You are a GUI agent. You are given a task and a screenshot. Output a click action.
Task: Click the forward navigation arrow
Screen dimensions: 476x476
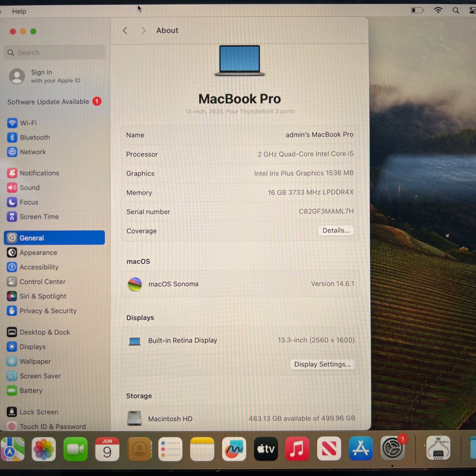point(143,30)
